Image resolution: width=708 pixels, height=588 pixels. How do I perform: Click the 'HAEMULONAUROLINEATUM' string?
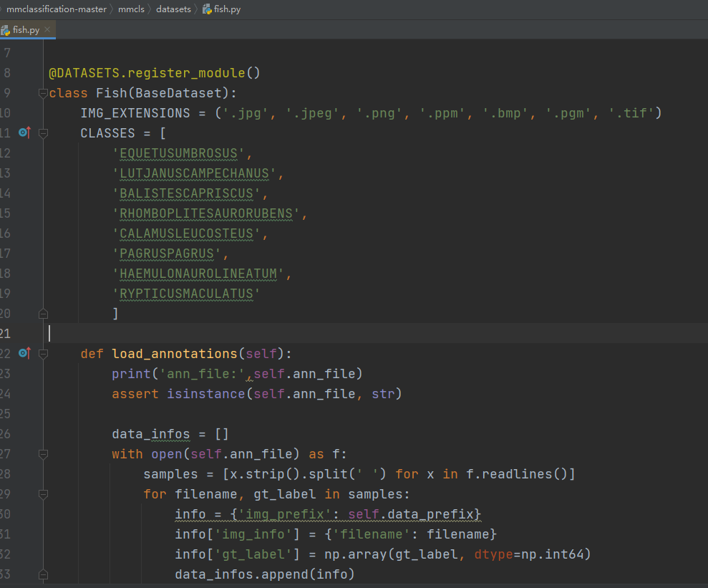[199, 274]
